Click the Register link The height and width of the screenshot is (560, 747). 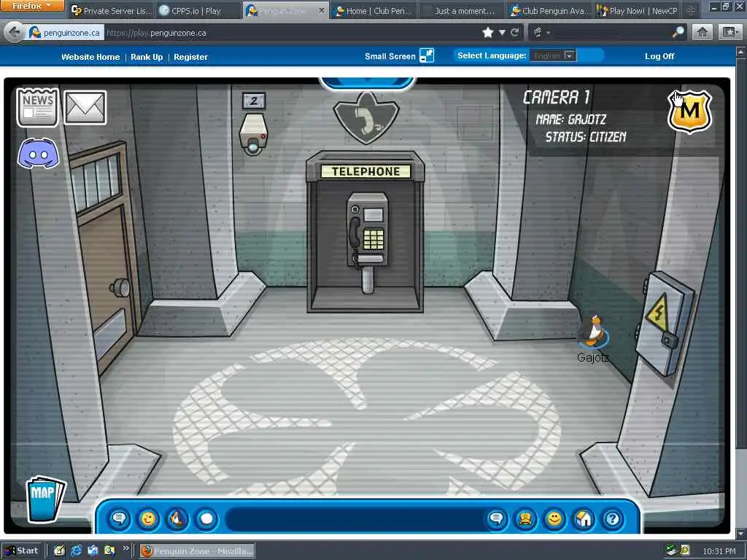click(190, 57)
